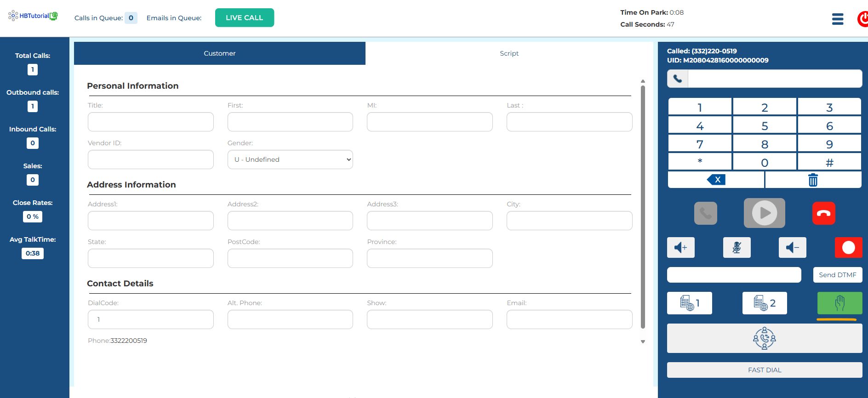Click the Last name input field
The height and width of the screenshot is (398, 868).
[x=570, y=122]
